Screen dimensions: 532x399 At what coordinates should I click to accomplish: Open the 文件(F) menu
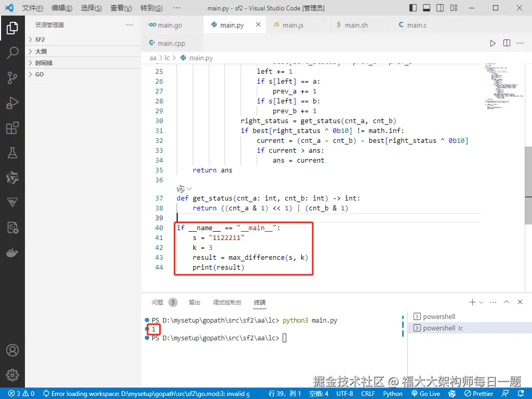point(33,8)
